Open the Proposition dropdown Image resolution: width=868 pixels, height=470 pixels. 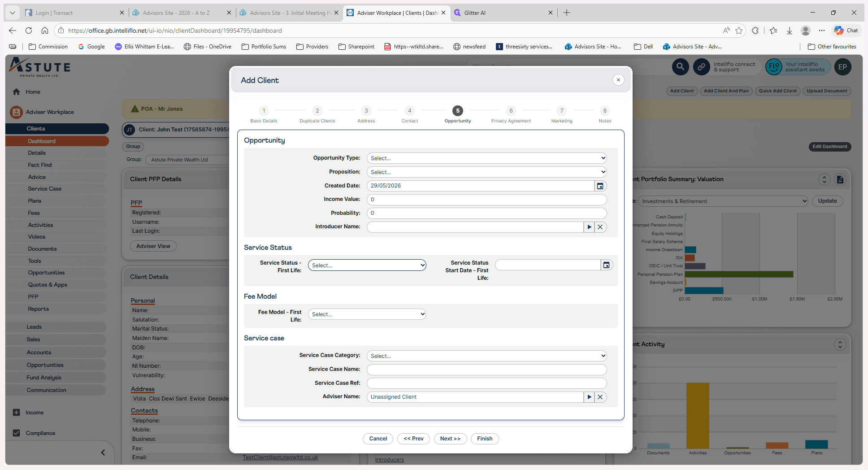pos(487,172)
